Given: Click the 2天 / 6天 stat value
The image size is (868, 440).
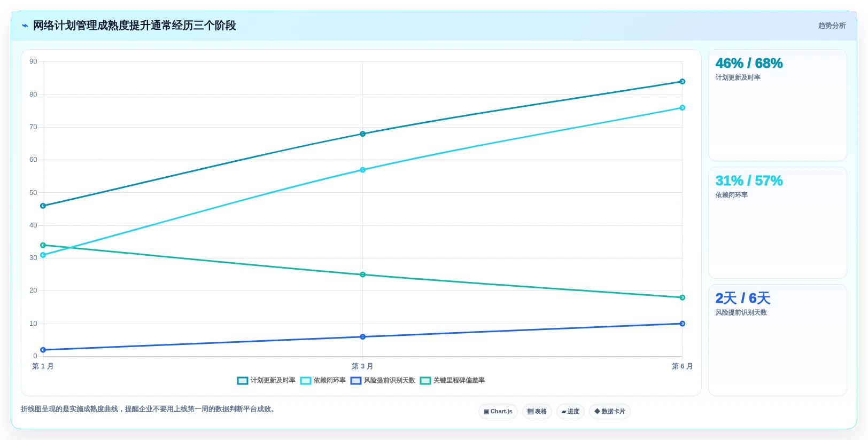Looking at the screenshot, I should (x=742, y=298).
